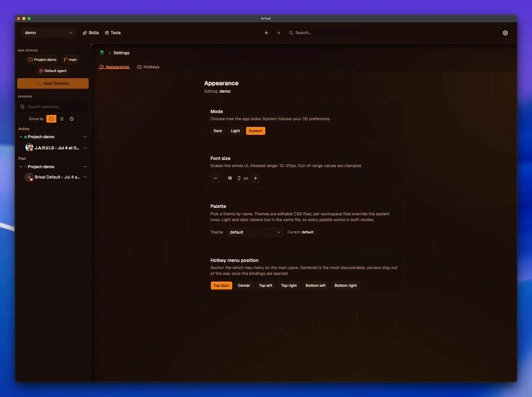
Task: Click the Brisal Default session avatar
Action: (29, 177)
